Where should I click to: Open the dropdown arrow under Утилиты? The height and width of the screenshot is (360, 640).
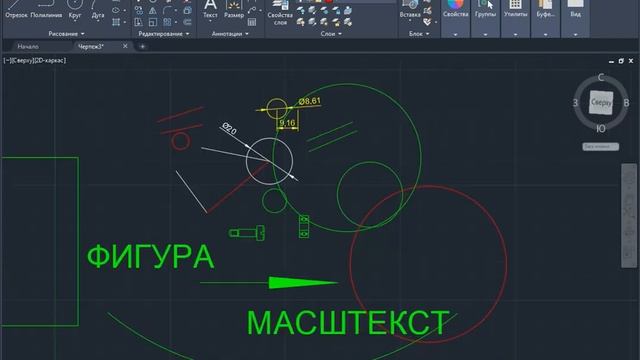pos(516,35)
